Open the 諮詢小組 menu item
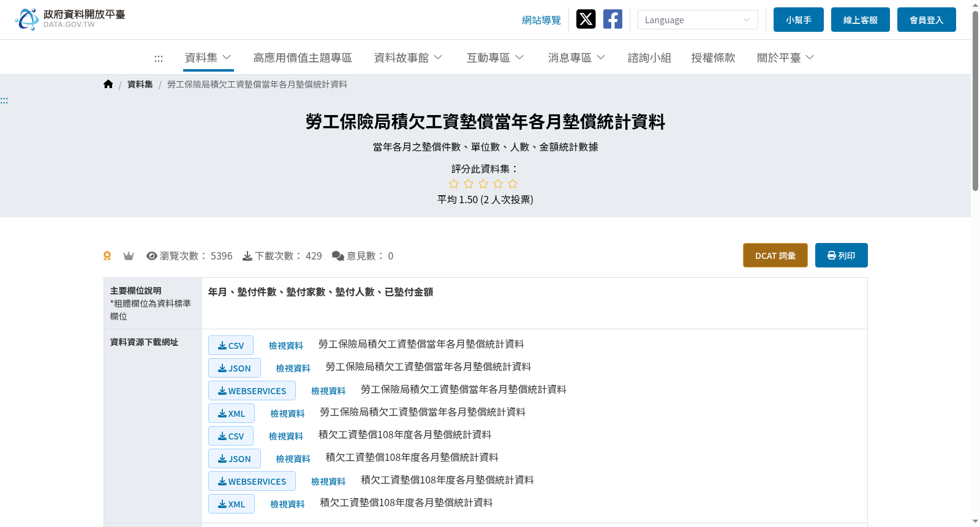Viewport: 980px width, 527px height. [649, 58]
